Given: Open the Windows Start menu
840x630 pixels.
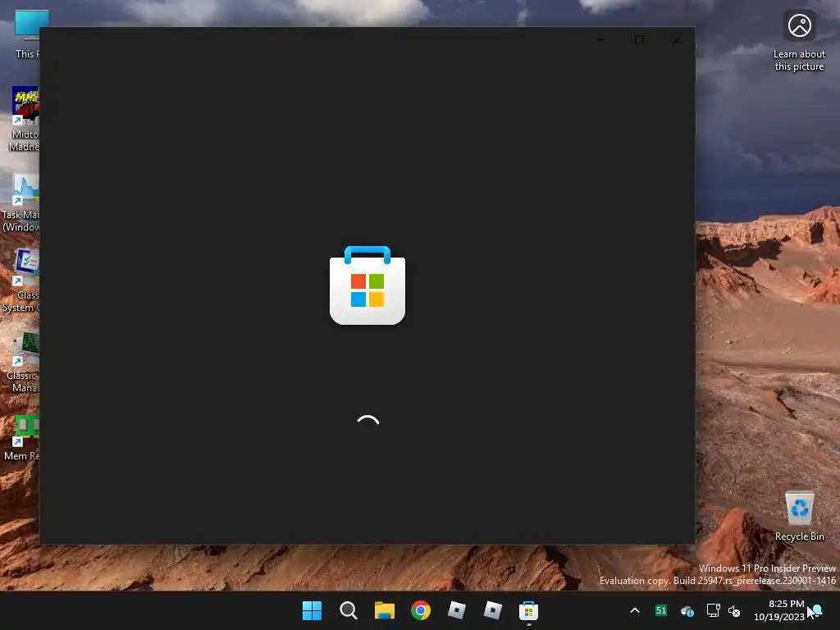Looking at the screenshot, I should coord(312,610).
